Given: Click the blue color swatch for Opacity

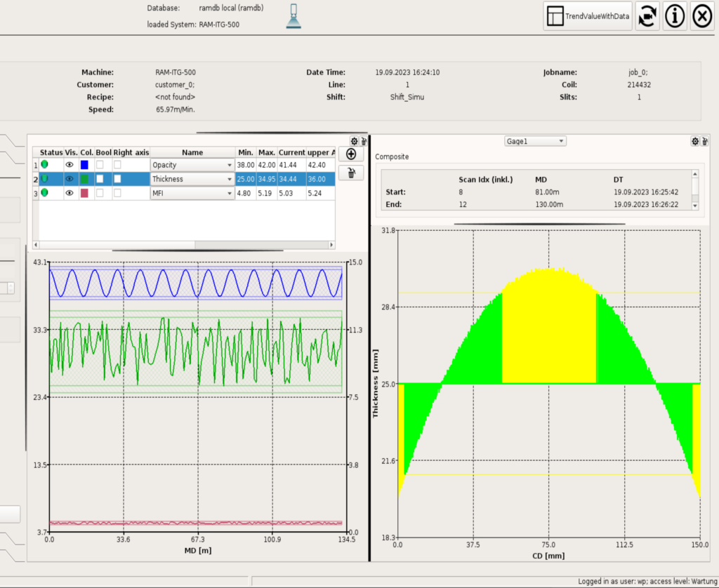Looking at the screenshot, I should pos(85,165).
